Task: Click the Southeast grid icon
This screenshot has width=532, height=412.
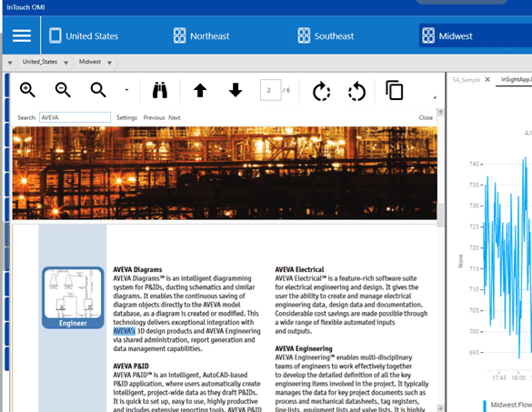Action: point(304,35)
